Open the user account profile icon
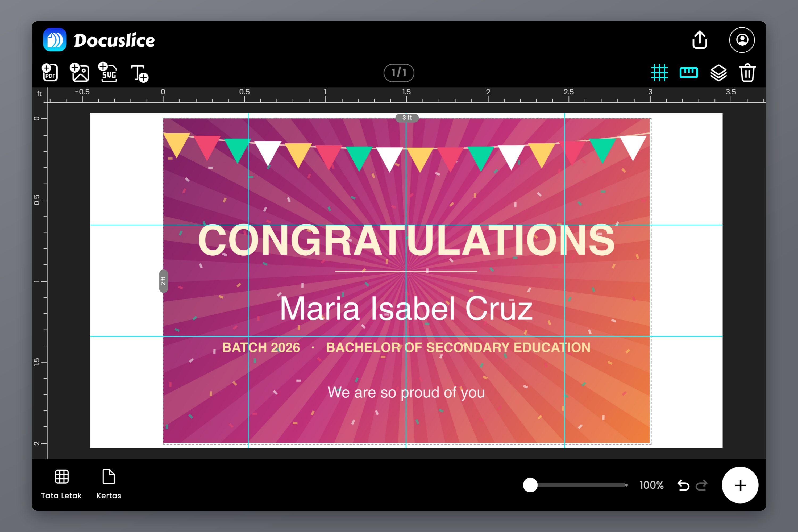 coord(742,40)
